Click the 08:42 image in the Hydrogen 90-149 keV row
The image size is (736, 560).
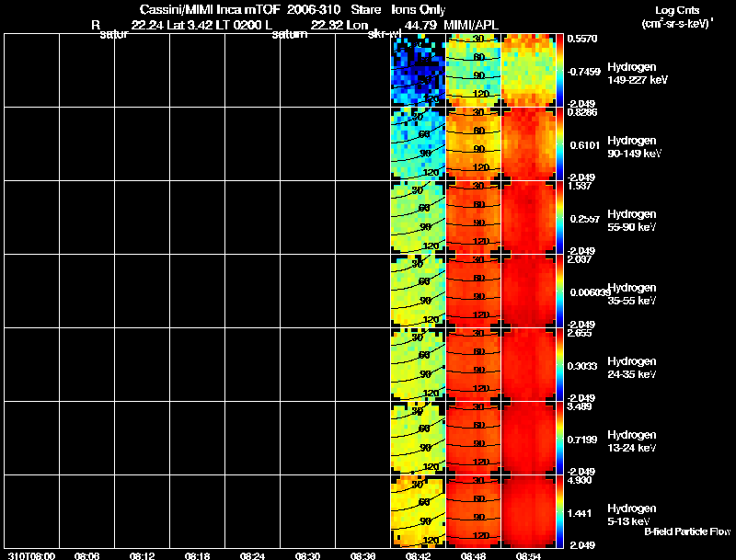pyautogui.click(x=418, y=144)
